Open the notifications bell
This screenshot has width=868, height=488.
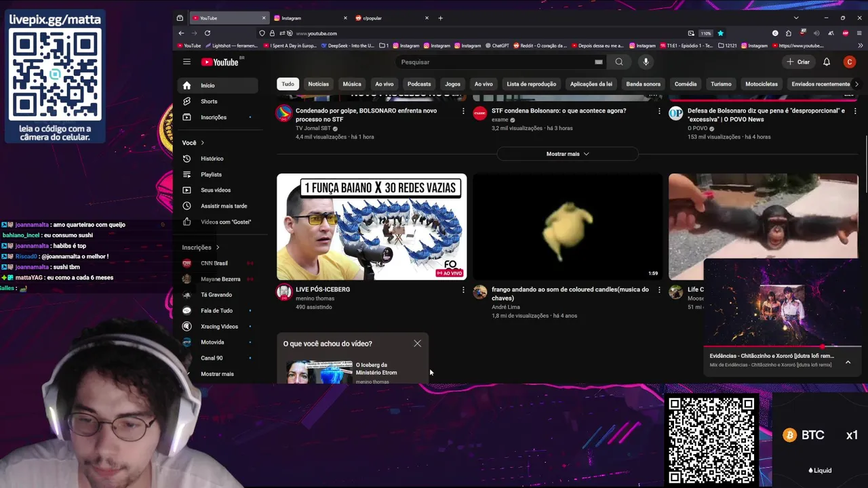coord(827,62)
